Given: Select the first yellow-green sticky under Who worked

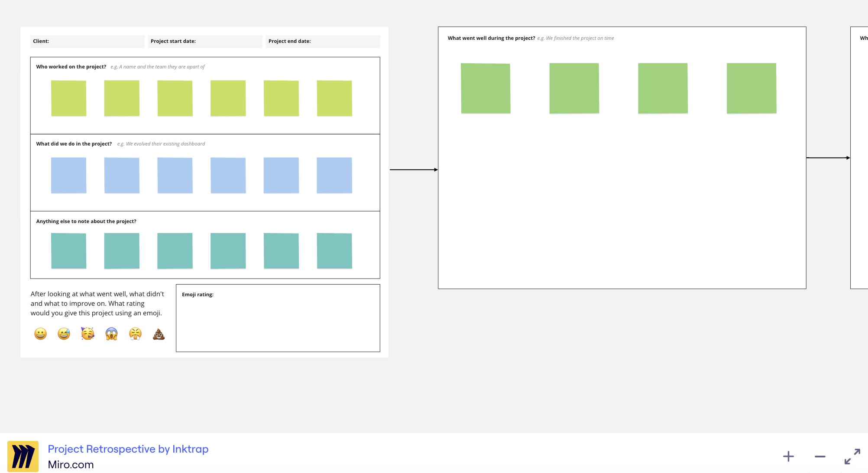Looking at the screenshot, I should (x=68, y=97).
